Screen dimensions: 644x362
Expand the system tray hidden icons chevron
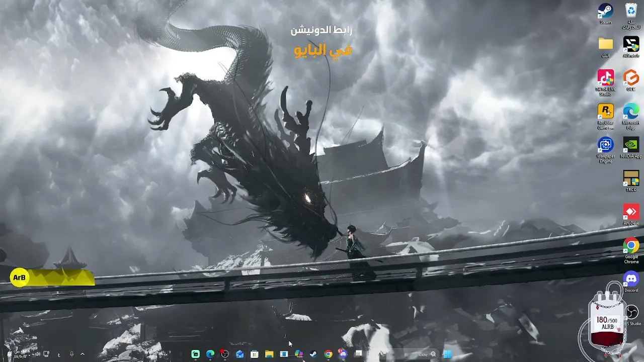(x=83, y=354)
